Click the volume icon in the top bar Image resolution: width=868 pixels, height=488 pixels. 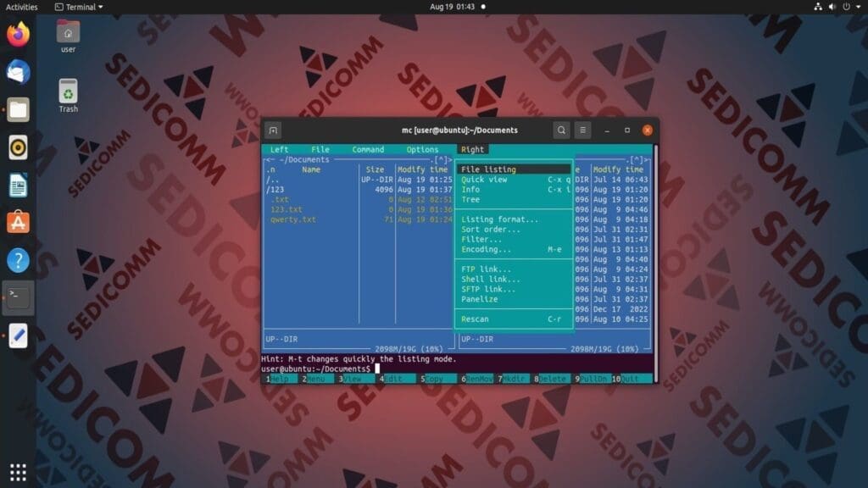click(x=832, y=7)
